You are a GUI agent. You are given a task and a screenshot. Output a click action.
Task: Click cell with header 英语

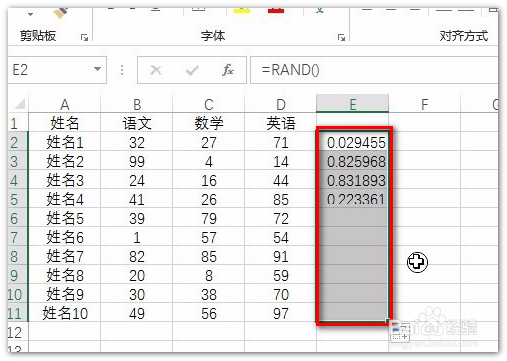281,123
